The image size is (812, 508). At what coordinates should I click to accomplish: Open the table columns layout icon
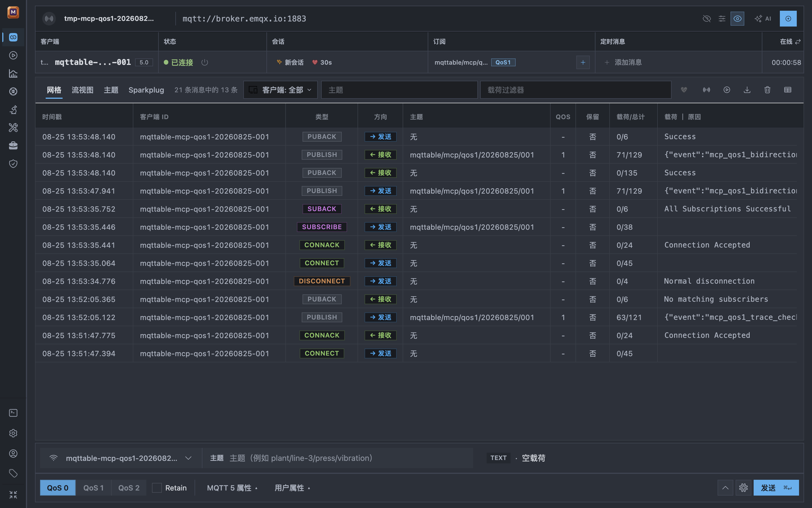787,90
